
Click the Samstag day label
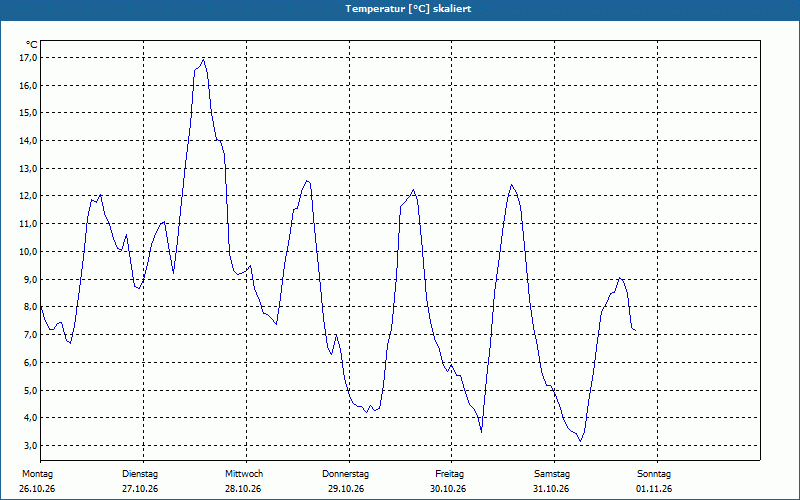(x=552, y=474)
